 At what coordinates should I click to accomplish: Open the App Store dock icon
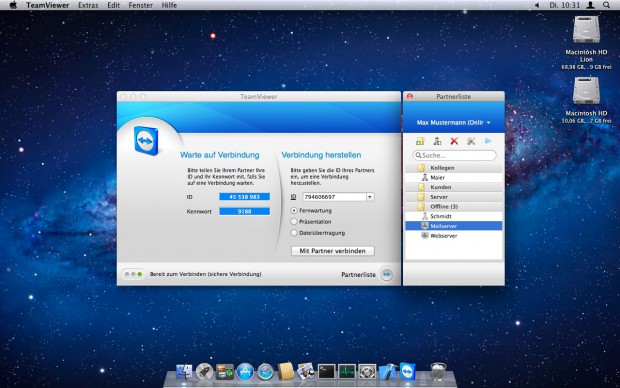[245, 372]
